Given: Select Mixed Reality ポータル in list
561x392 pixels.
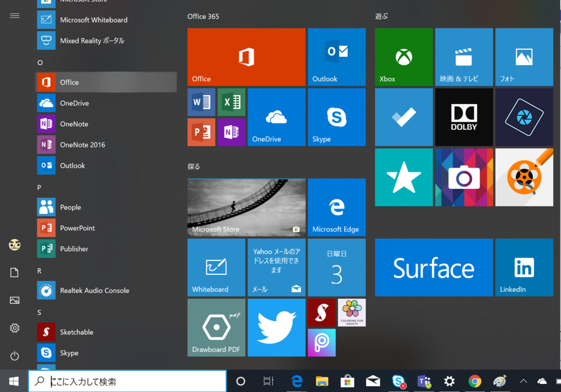Looking at the screenshot, I should tap(106, 41).
